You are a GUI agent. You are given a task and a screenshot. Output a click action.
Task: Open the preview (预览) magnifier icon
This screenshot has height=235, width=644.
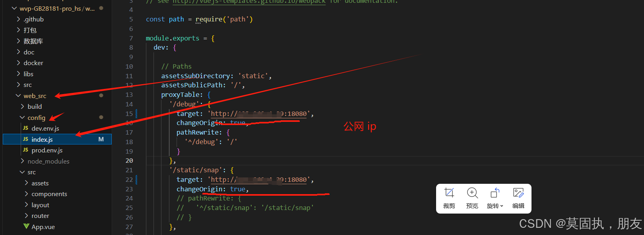[472, 193]
